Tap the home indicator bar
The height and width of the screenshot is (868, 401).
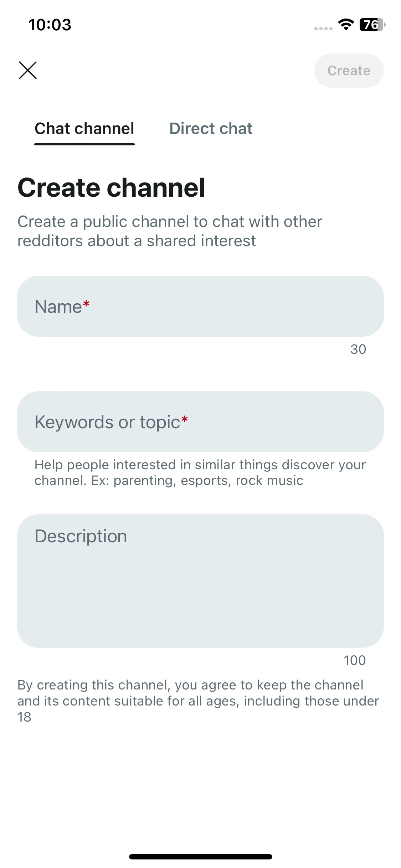click(x=201, y=857)
